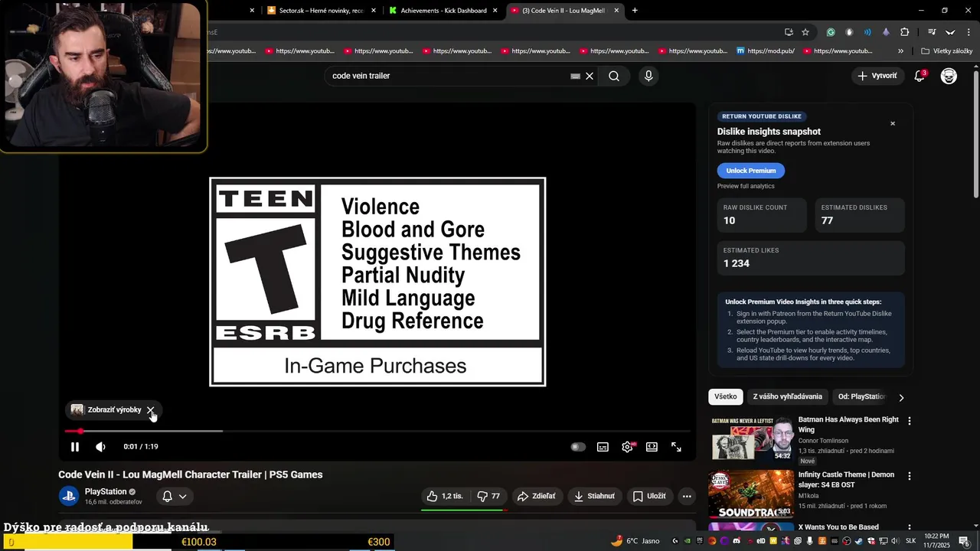Screen dimensions: 980x551
Task: Open the Infinity Castle Theme title link
Action: tap(846, 479)
